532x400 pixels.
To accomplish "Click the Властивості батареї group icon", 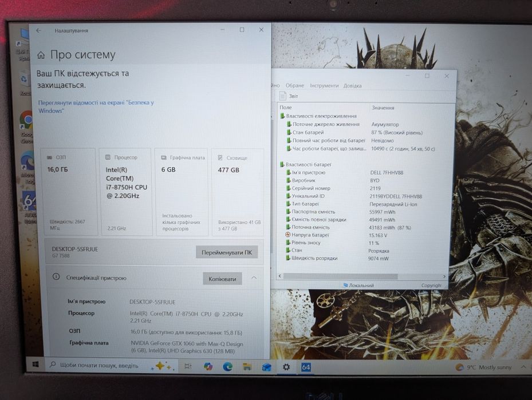I will [x=282, y=164].
